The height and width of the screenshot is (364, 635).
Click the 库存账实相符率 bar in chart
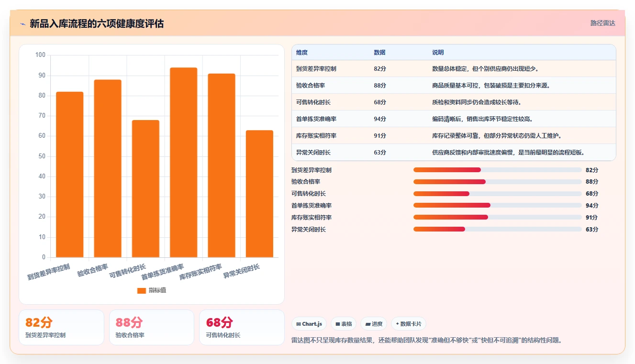pyautogui.click(x=222, y=165)
